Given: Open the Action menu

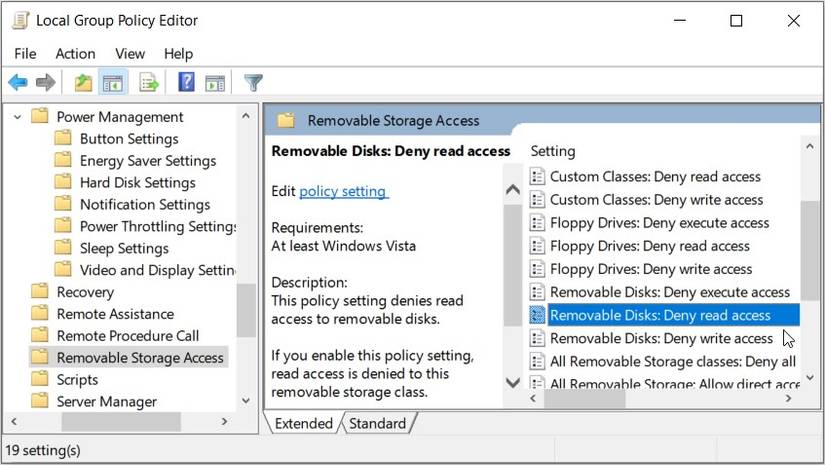Looking at the screenshot, I should click(75, 53).
